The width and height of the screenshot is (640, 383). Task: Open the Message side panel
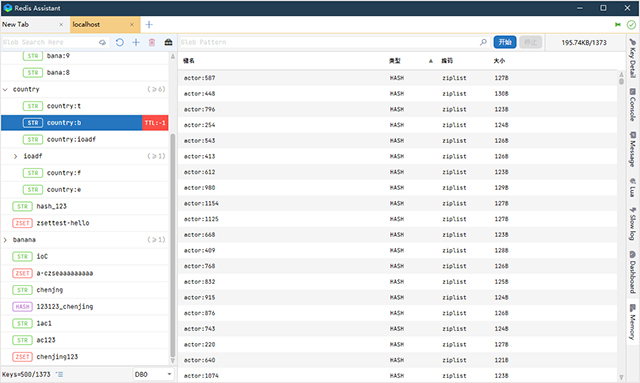point(633,149)
